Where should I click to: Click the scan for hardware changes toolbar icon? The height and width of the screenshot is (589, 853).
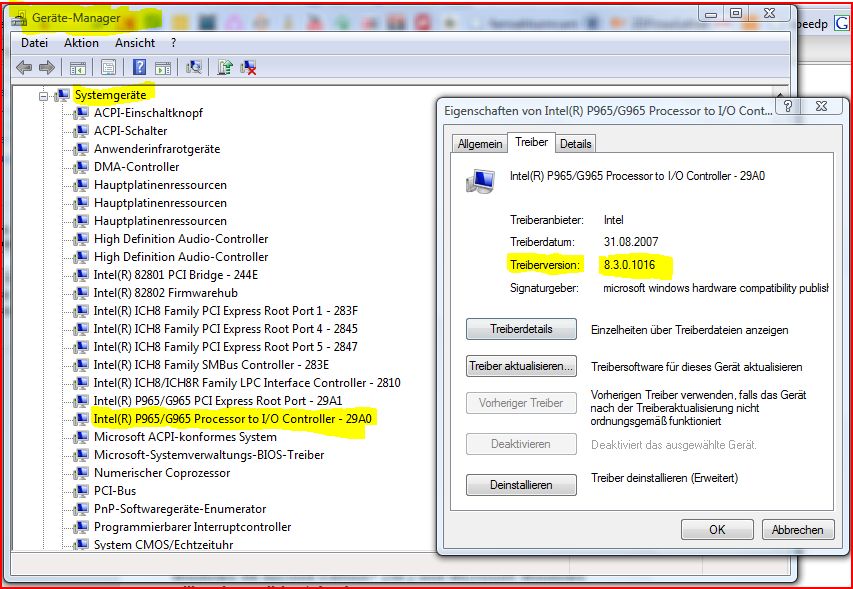tap(193, 67)
